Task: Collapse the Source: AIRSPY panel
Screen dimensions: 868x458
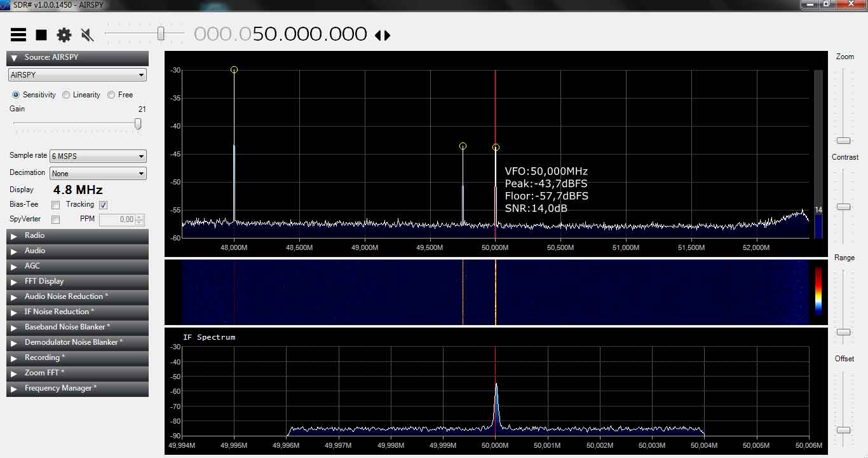Action: (x=78, y=57)
